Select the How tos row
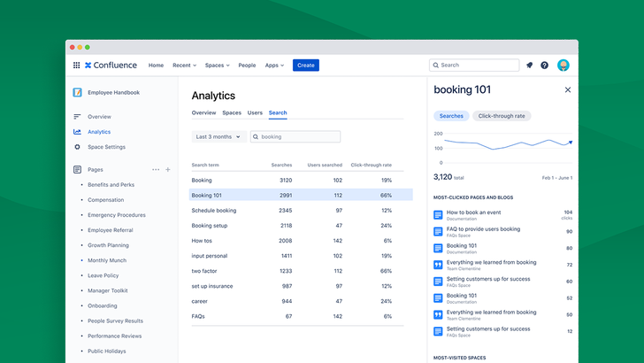 click(x=297, y=241)
